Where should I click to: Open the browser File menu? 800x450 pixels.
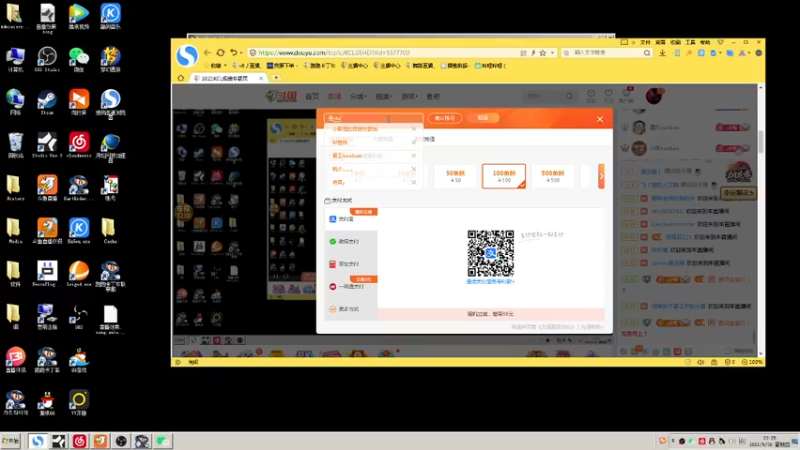(x=645, y=42)
